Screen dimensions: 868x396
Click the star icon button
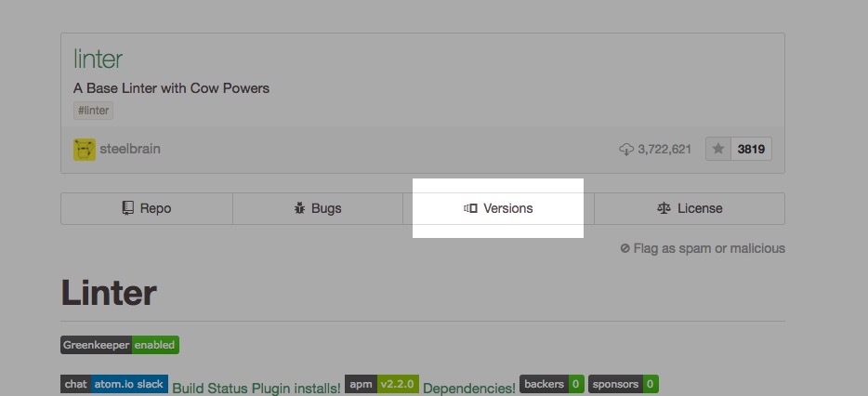[717, 149]
